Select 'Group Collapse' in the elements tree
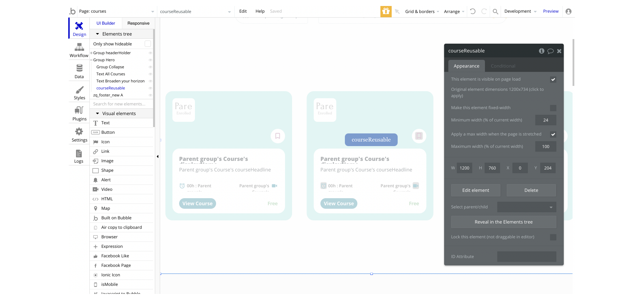This screenshot has height=295, width=644. tap(110, 67)
